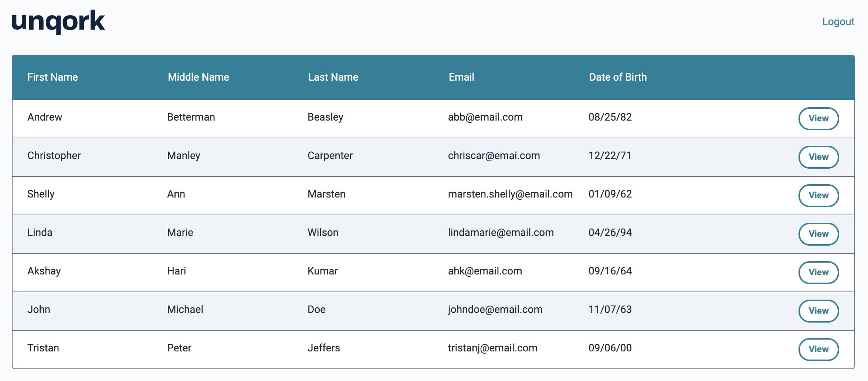This screenshot has width=868, height=381.
Task: Click the johndoe@email.com email entry
Action: coord(495,310)
